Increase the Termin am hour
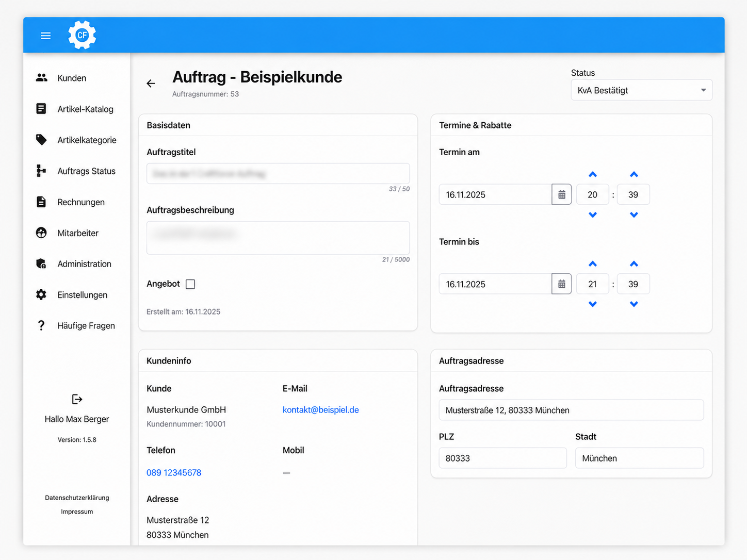 tap(593, 175)
